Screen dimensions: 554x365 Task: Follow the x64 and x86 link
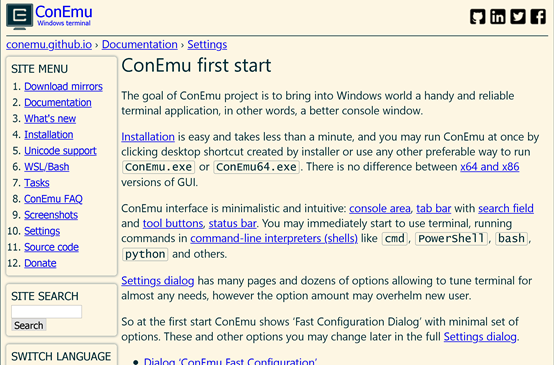(490, 166)
